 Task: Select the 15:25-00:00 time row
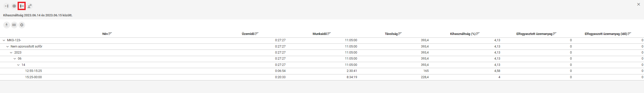(x=322, y=77)
